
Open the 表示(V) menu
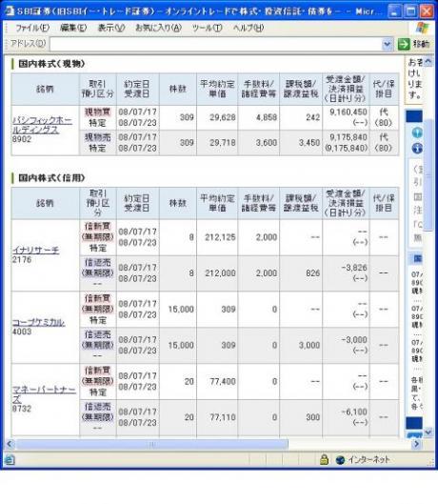(x=110, y=28)
